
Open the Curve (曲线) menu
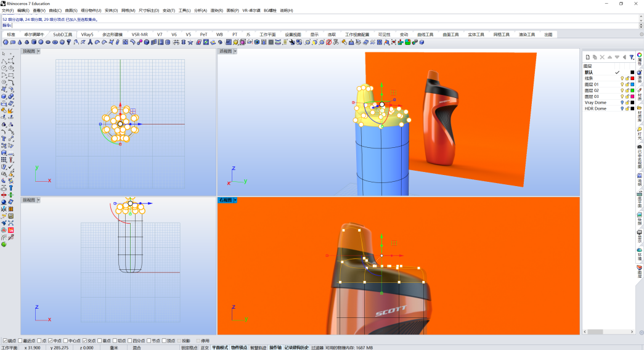pyautogui.click(x=55, y=10)
